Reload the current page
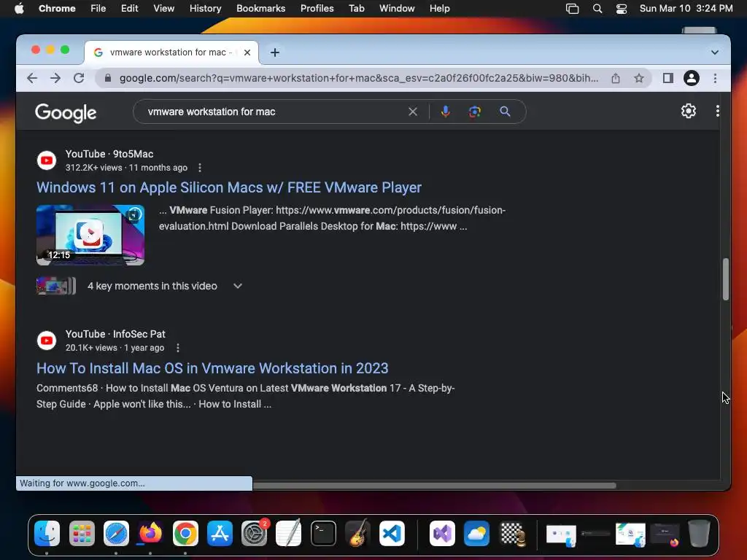Image resolution: width=747 pixels, height=560 pixels. [x=79, y=78]
